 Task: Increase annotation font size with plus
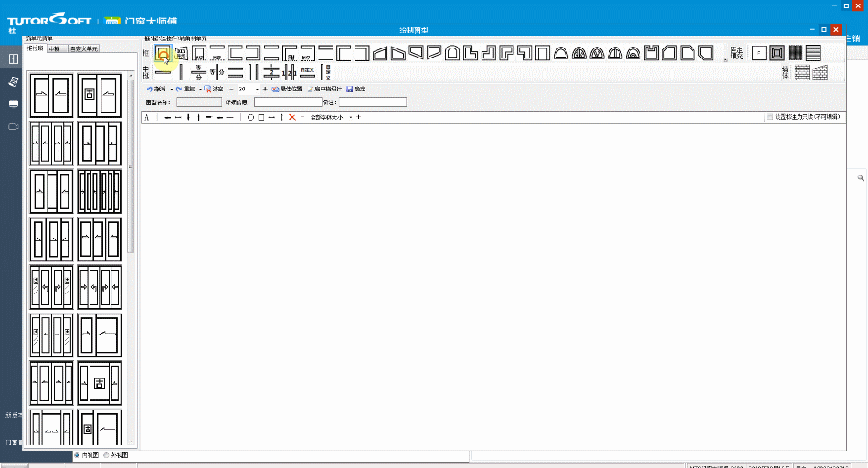pyautogui.click(x=359, y=117)
